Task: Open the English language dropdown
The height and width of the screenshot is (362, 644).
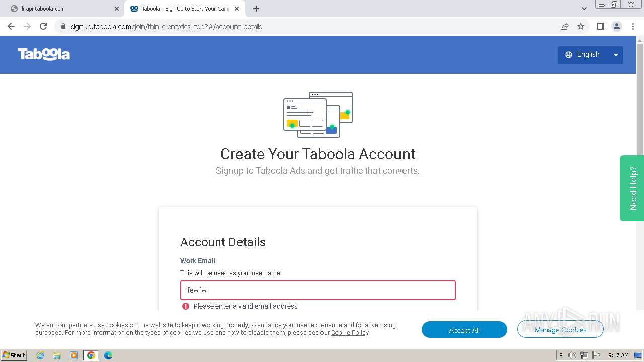Action: (590, 55)
